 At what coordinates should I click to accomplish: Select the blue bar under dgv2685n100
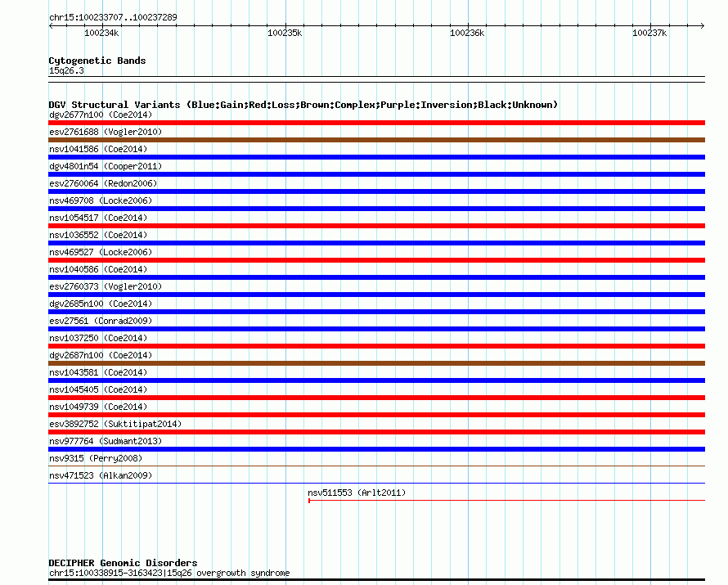pos(376,312)
